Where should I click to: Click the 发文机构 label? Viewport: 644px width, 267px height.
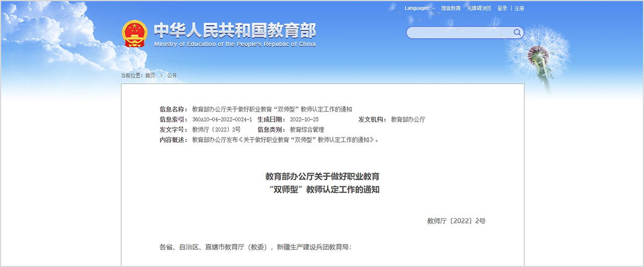[x=373, y=119]
